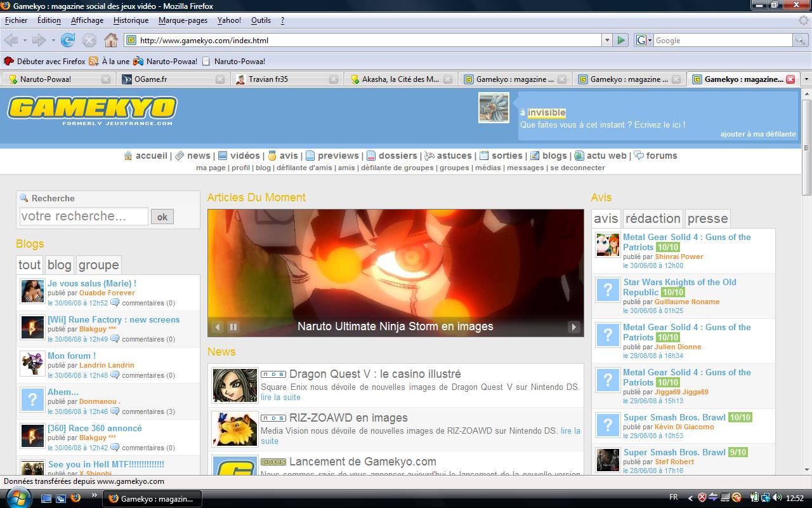Open the Affichage menu
The height and width of the screenshot is (508, 812).
point(87,20)
